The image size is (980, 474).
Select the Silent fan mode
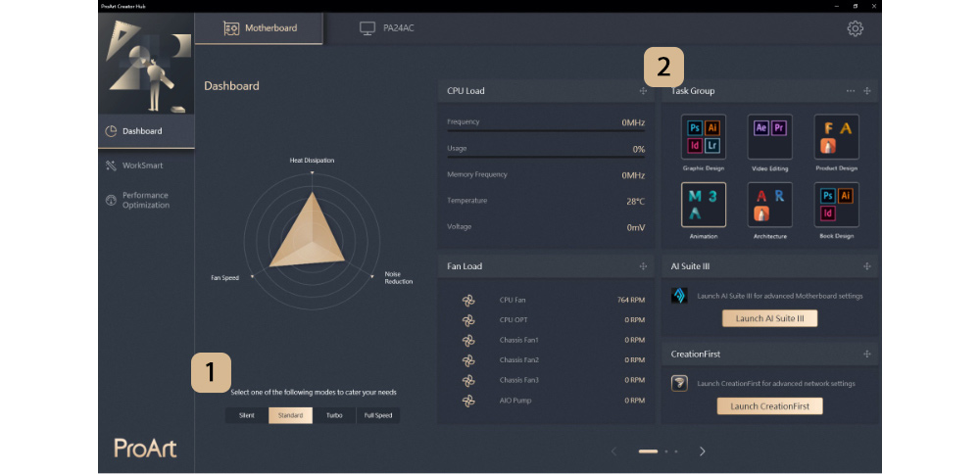pos(247,416)
